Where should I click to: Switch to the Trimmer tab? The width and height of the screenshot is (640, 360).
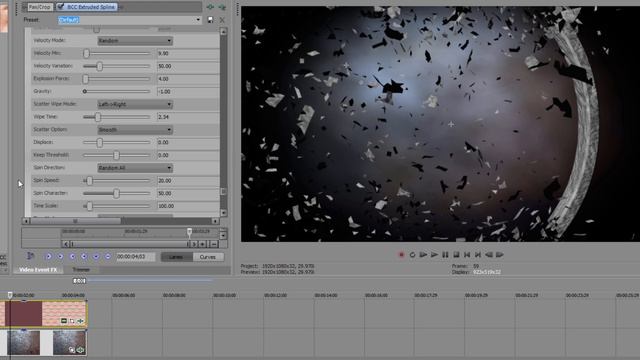[x=81, y=270]
